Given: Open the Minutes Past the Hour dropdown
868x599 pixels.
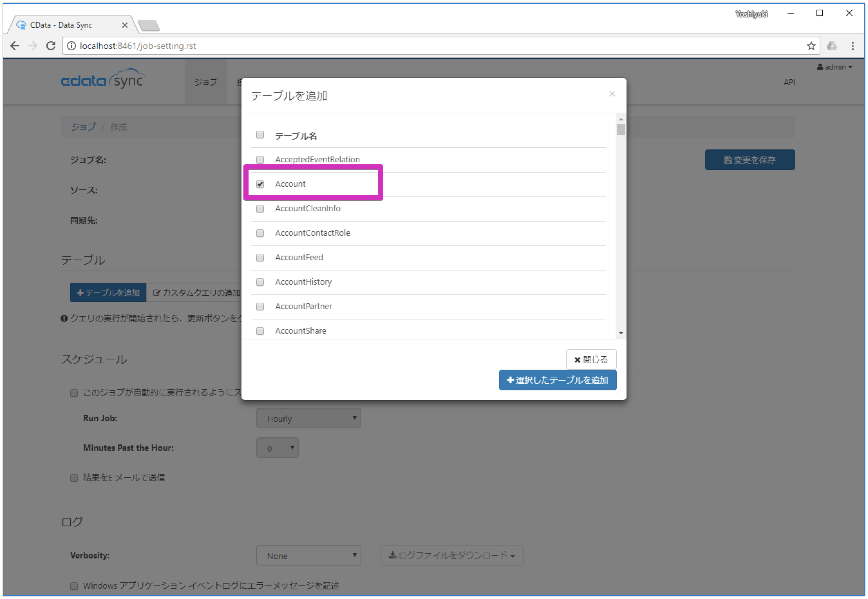Looking at the screenshot, I should 277,447.
